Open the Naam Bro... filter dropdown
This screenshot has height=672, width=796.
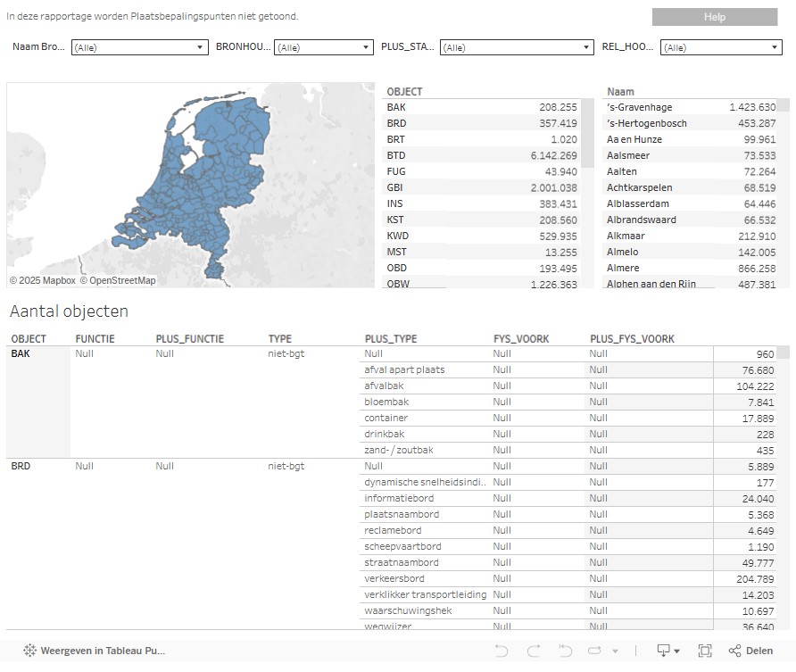pos(139,47)
